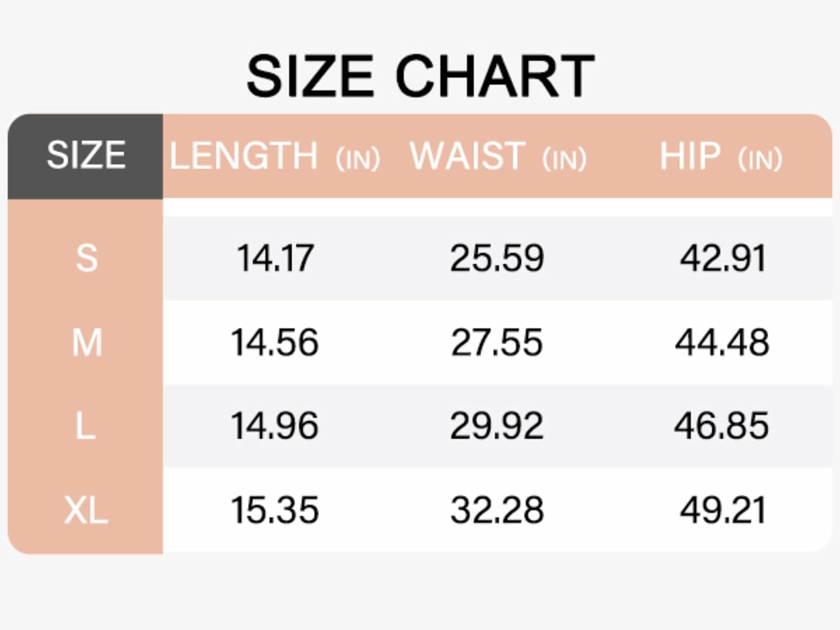
Task: Click the 42.91 hip value
Action: 722,258
